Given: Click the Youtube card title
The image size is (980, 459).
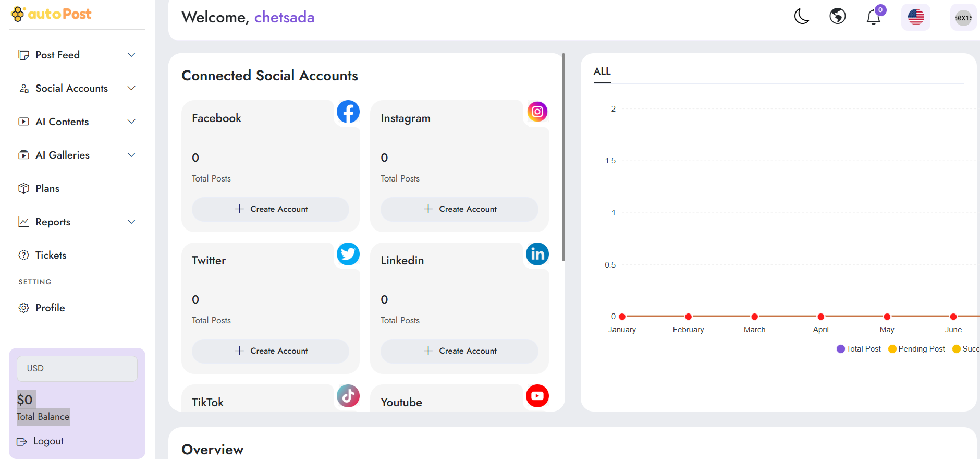Looking at the screenshot, I should tap(401, 402).
